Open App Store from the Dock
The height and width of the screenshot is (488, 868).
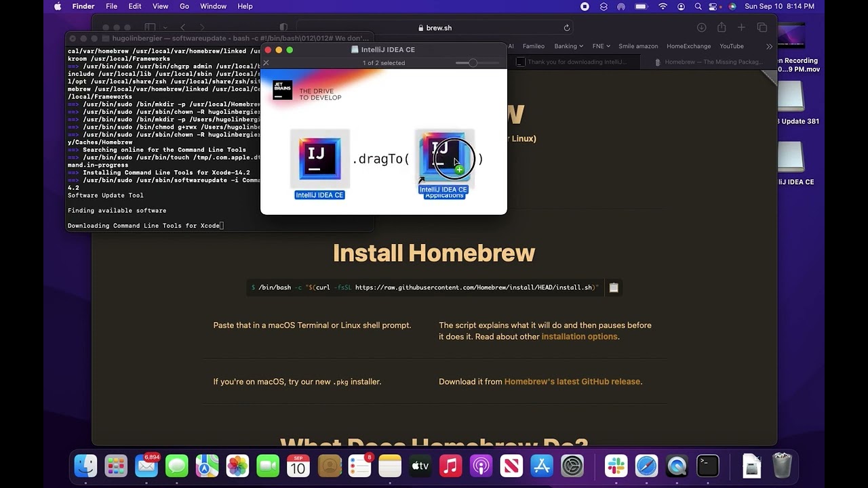(x=542, y=466)
